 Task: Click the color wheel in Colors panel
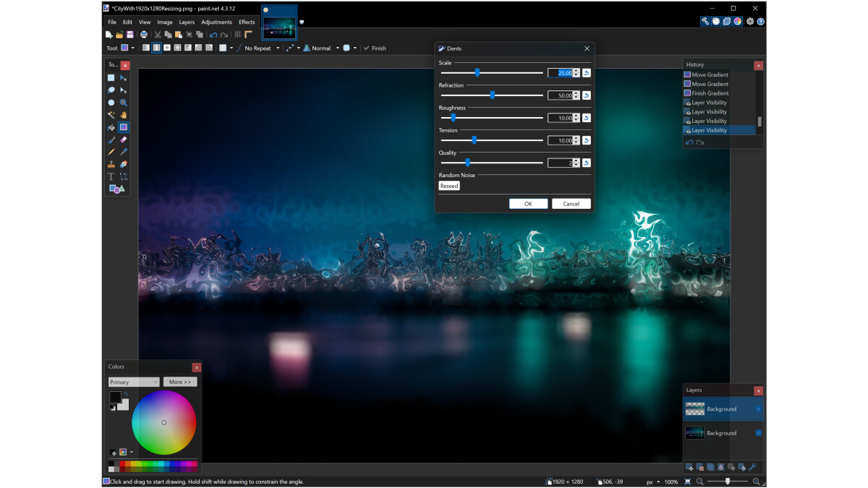pos(164,422)
